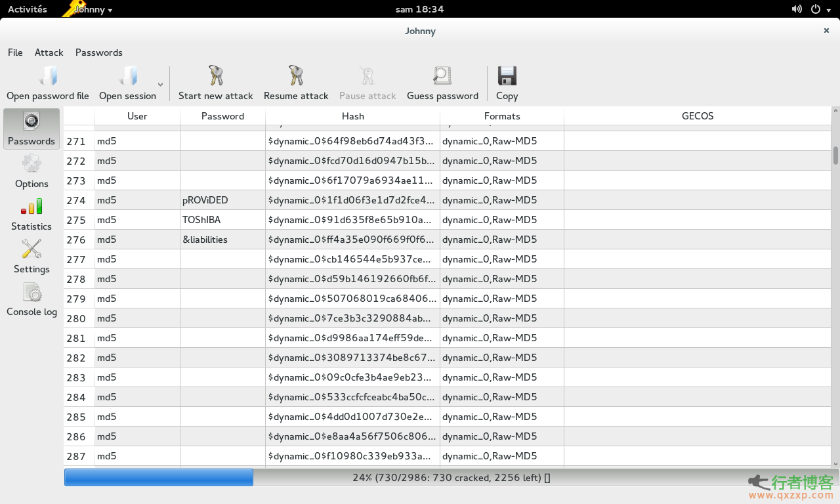
Task: Click the GECOS cell in row 274
Action: pos(698,200)
